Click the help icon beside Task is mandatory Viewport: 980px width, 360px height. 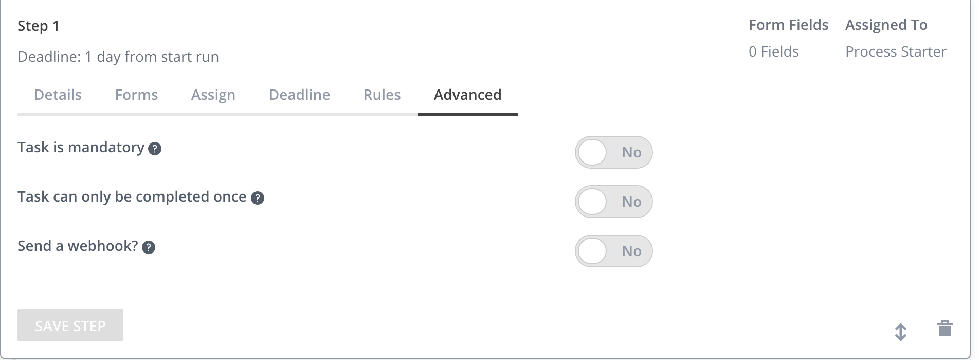[155, 149]
